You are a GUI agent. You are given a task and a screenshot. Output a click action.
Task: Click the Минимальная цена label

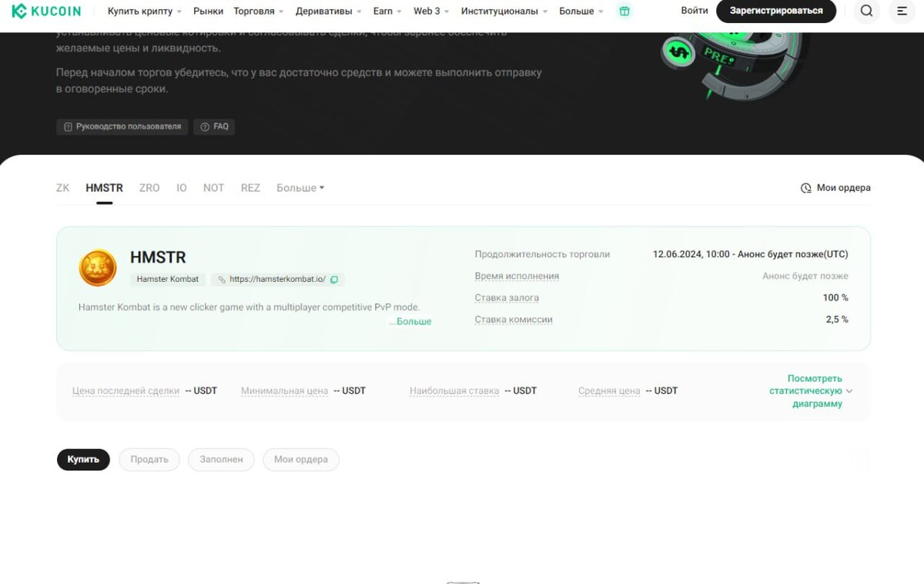click(284, 391)
